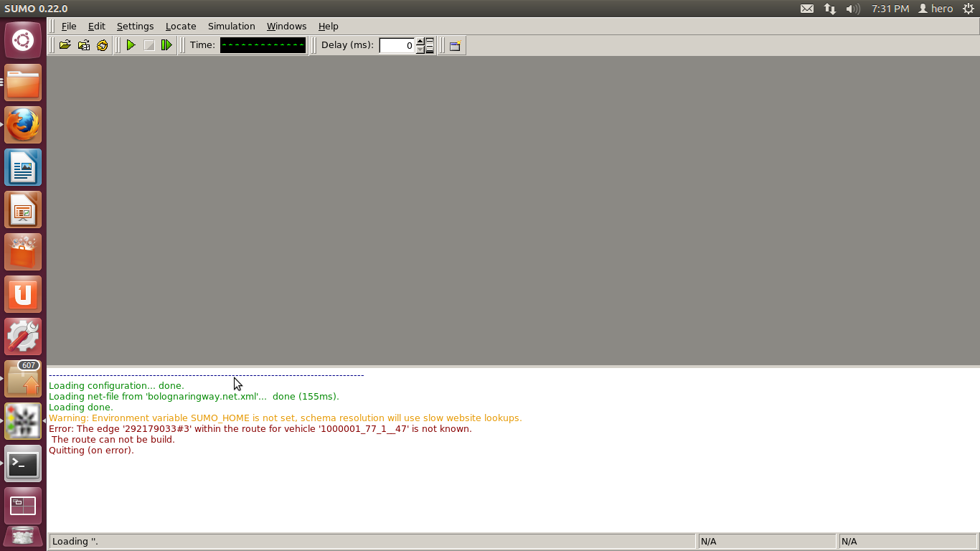This screenshot has height=551, width=980.
Task: Open the Simulation menu
Action: pos(232,26)
